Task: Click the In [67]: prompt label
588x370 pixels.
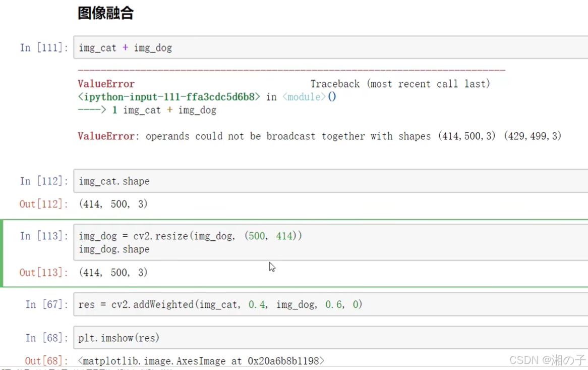Action: [47, 304]
